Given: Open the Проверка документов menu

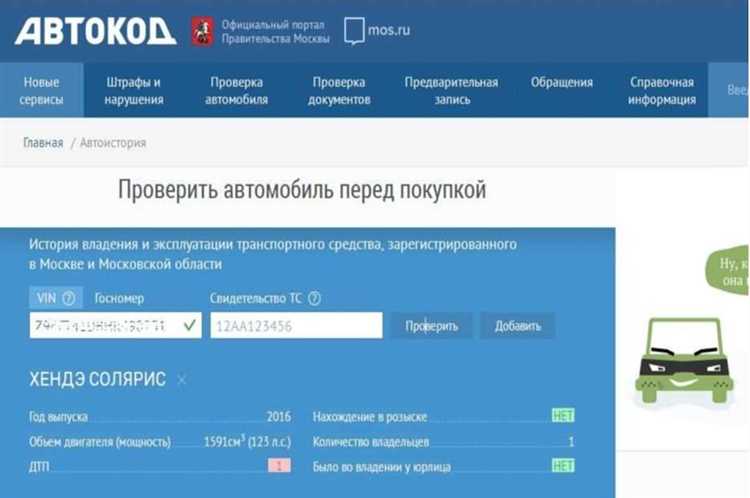Looking at the screenshot, I should coord(339,90).
